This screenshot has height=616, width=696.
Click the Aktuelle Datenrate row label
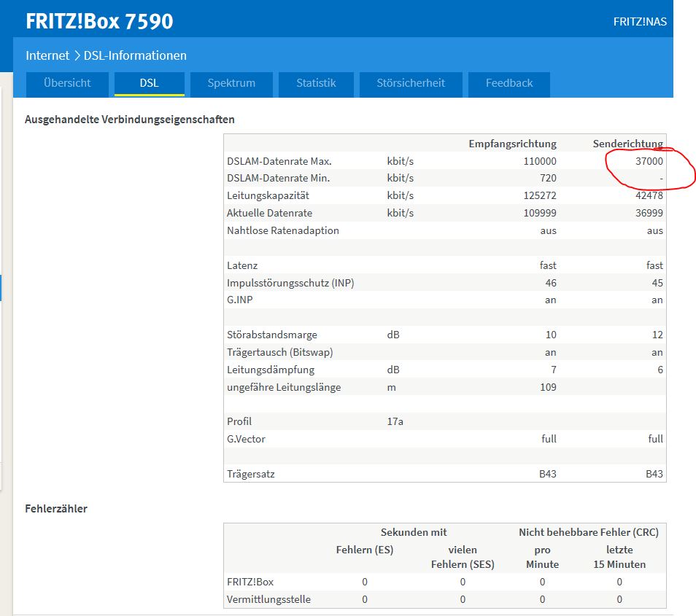click(269, 213)
